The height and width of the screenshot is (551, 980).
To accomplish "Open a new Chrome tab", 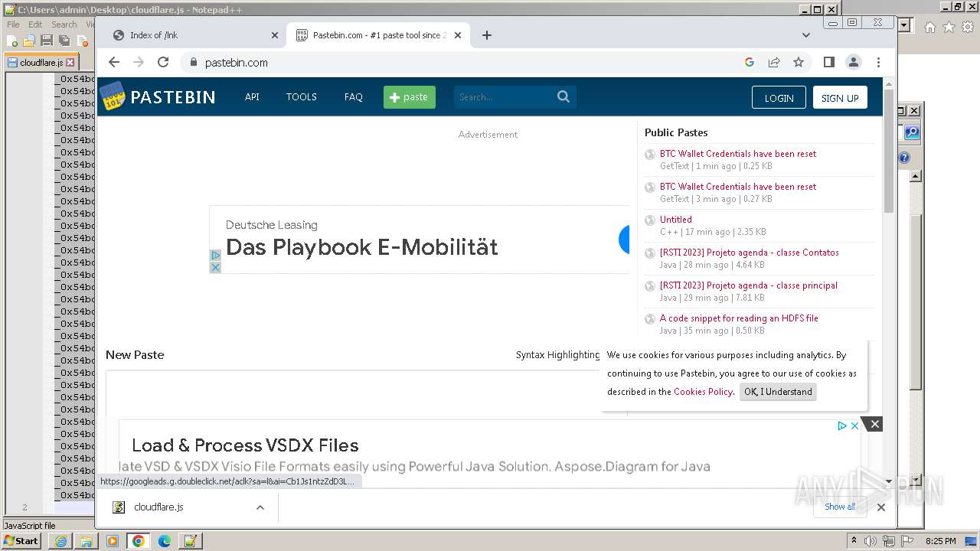I will coord(487,35).
